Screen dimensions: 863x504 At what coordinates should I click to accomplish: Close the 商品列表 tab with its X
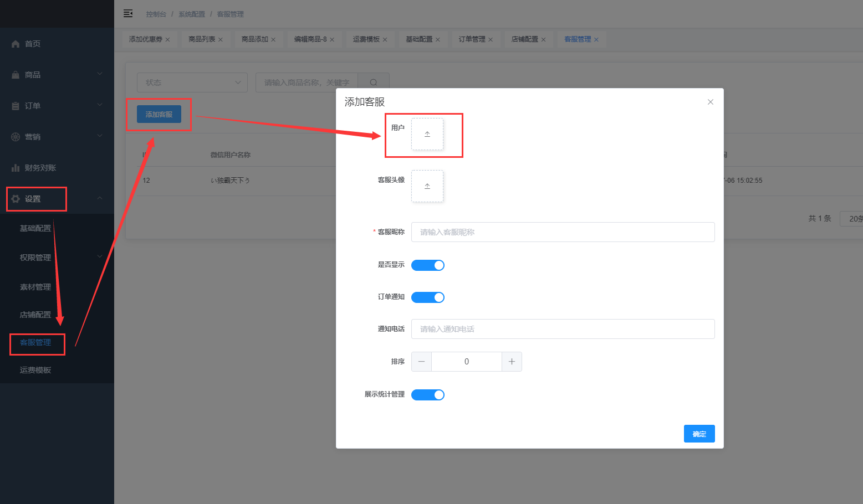click(x=221, y=40)
